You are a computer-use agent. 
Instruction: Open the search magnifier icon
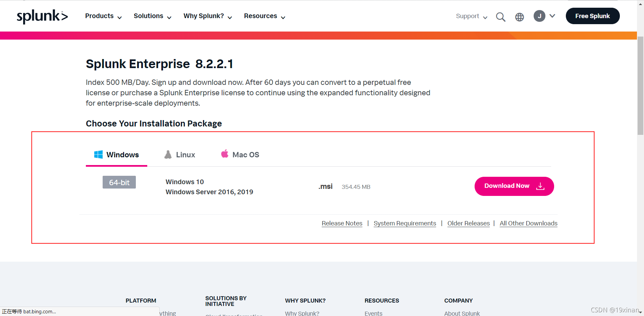pyautogui.click(x=500, y=17)
